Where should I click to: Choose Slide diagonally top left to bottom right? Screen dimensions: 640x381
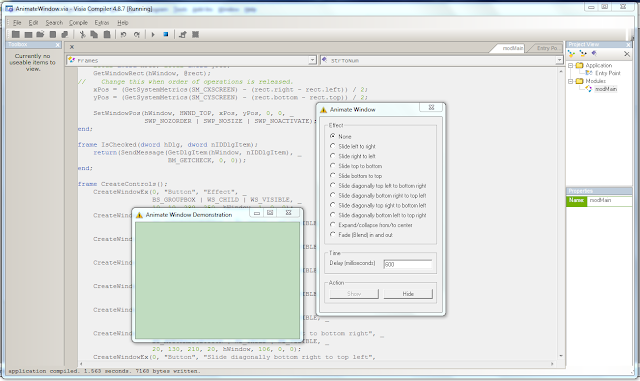(333, 185)
